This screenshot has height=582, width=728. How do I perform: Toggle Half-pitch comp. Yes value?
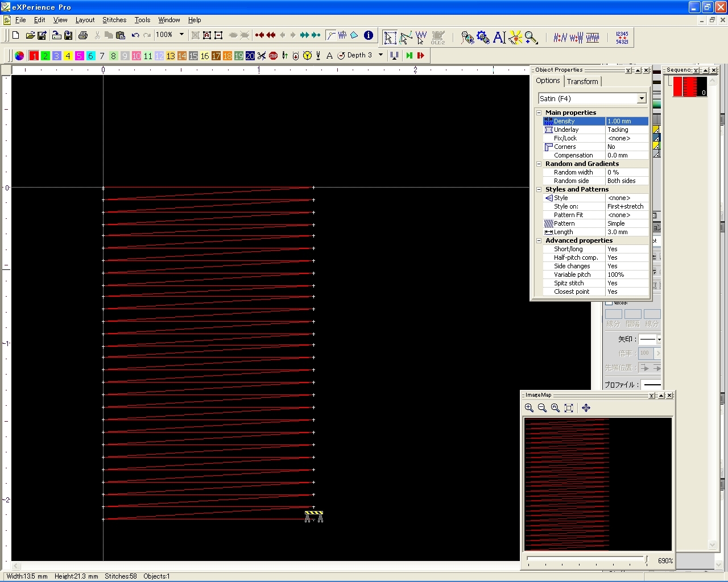pyautogui.click(x=627, y=257)
